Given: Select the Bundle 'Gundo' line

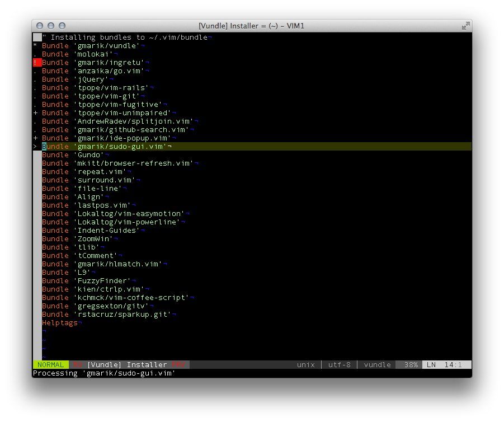Looking at the screenshot, I should [x=73, y=155].
